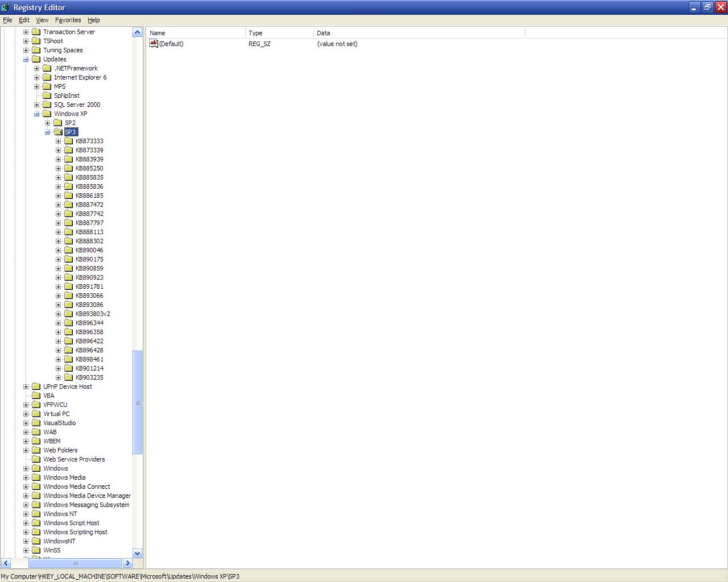The image size is (728, 582).
Task: Expand the KB887742 tree node
Action: point(58,214)
